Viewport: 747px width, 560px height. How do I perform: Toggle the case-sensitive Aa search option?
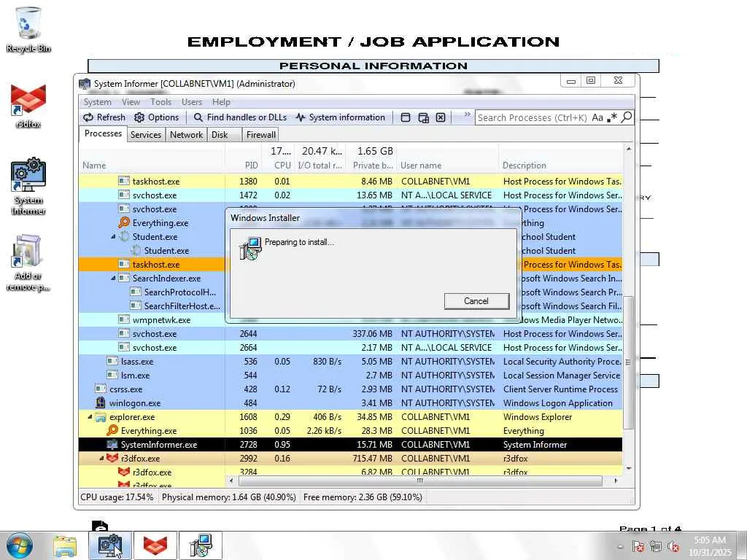(x=597, y=117)
